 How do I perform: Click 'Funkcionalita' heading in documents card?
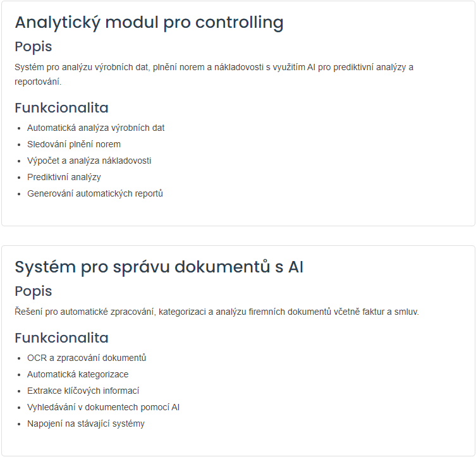[x=61, y=338]
